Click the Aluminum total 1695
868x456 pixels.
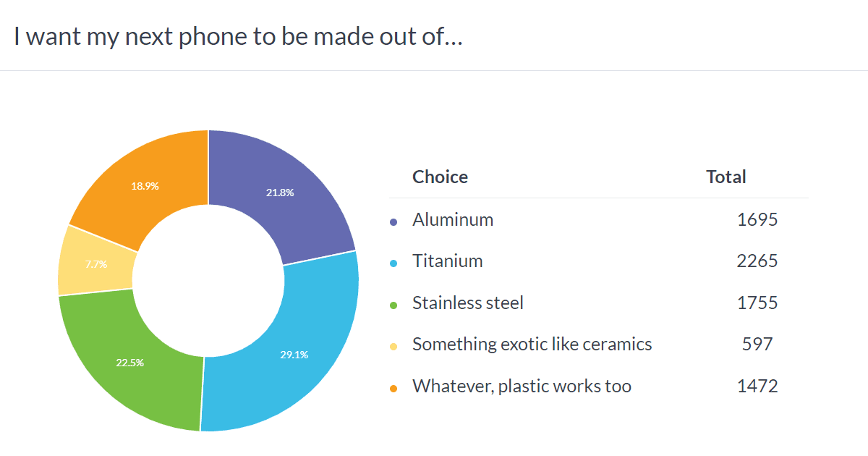(757, 220)
